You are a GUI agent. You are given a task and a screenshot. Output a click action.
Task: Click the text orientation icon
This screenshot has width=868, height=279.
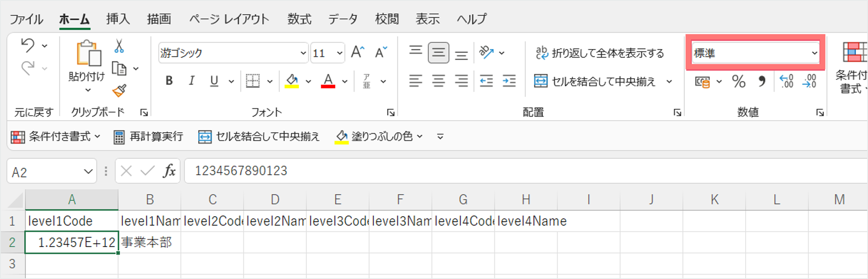[x=487, y=52]
